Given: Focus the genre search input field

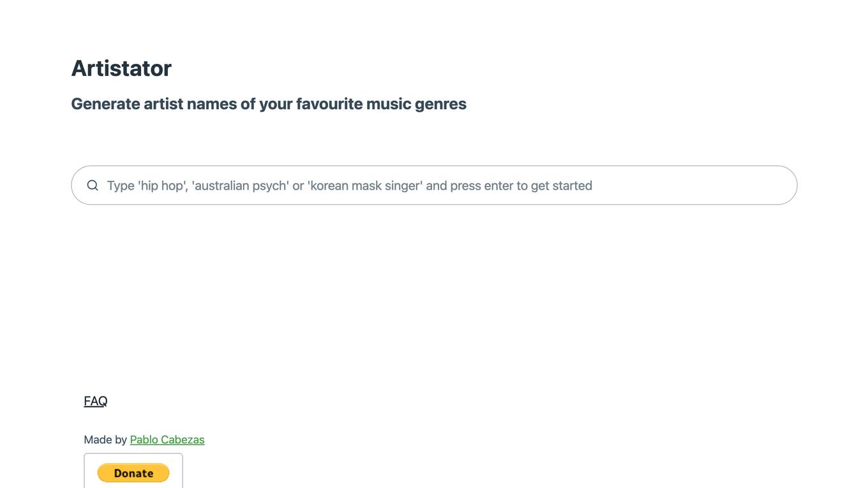Looking at the screenshot, I should coord(434,185).
